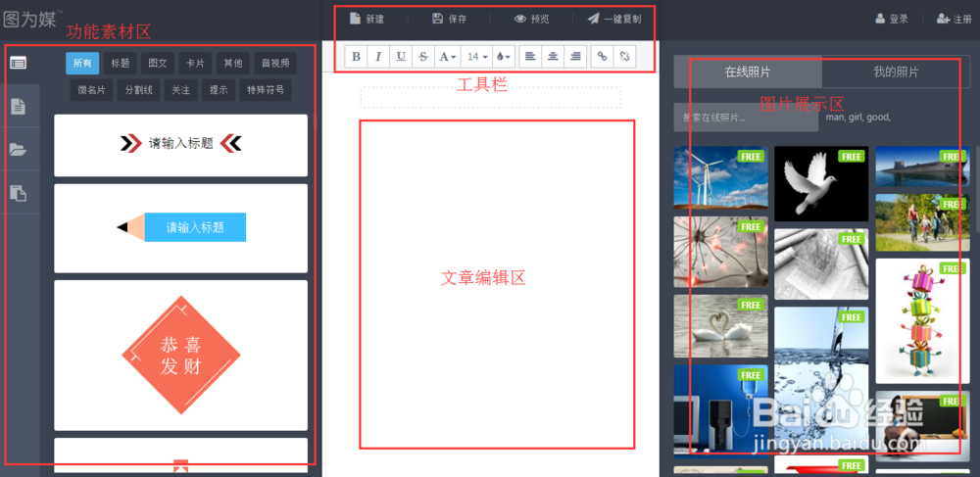Insert the pencil-shaped blue title template

[180, 228]
